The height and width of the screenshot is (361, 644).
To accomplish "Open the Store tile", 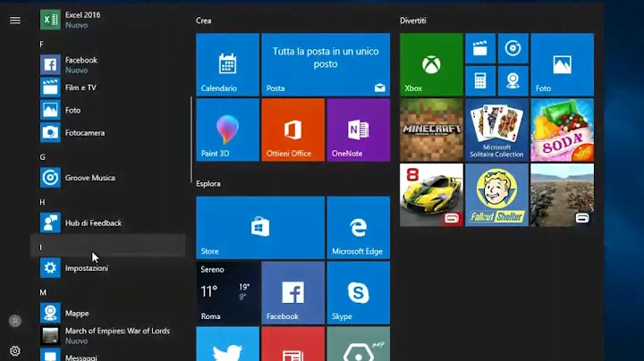I will [259, 228].
